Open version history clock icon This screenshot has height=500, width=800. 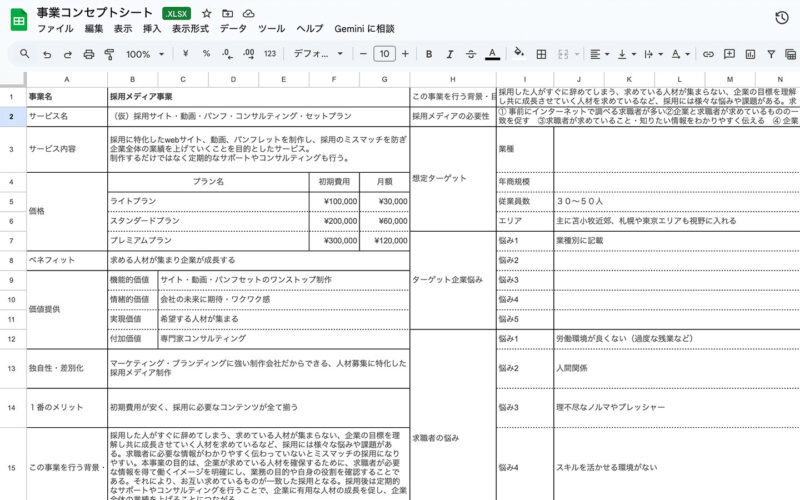[782, 17]
